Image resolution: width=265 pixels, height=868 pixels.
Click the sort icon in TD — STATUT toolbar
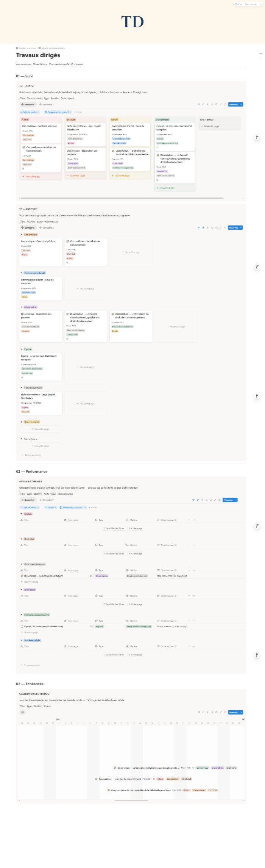tap(203, 105)
